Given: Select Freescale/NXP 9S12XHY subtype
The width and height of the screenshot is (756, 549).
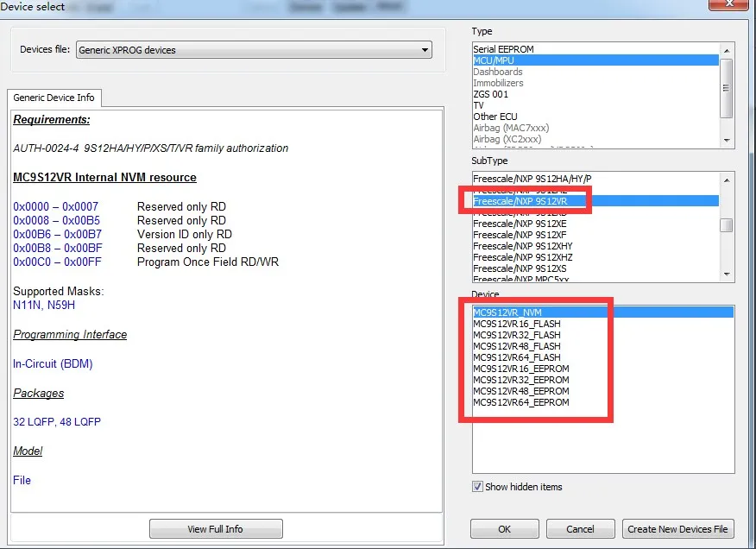Looking at the screenshot, I should pyautogui.click(x=595, y=246).
